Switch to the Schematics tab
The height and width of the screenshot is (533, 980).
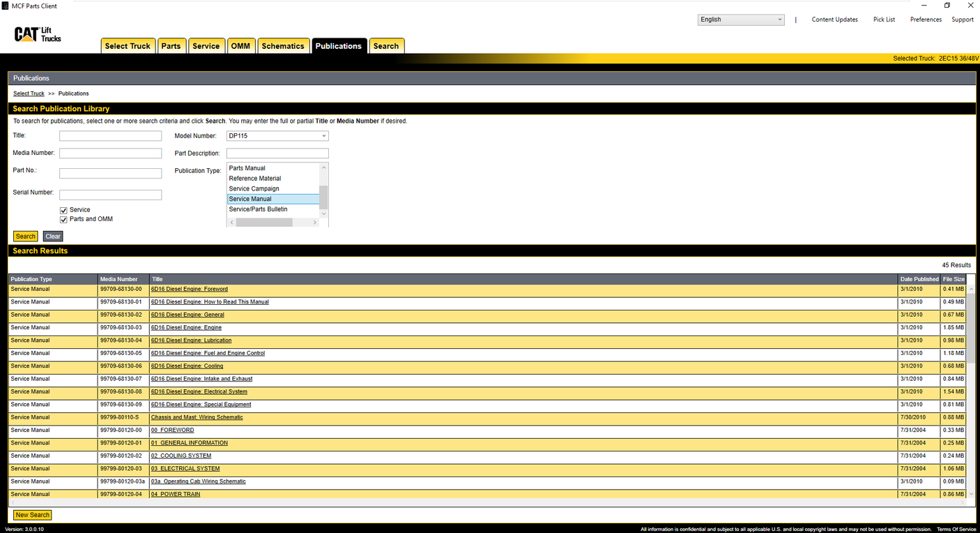click(283, 45)
